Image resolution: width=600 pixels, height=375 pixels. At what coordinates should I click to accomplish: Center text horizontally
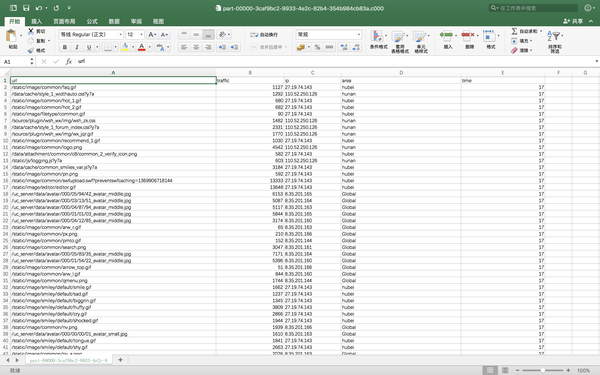pyautogui.click(x=196, y=47)
